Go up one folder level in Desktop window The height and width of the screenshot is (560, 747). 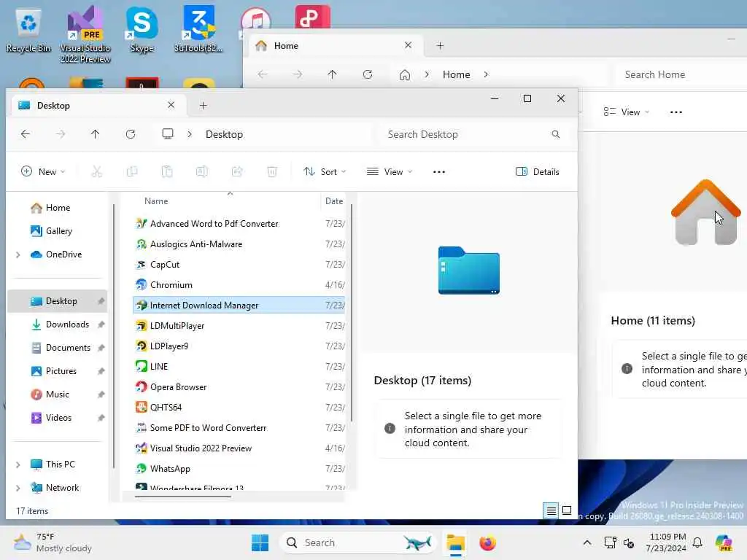click(96, 134)
